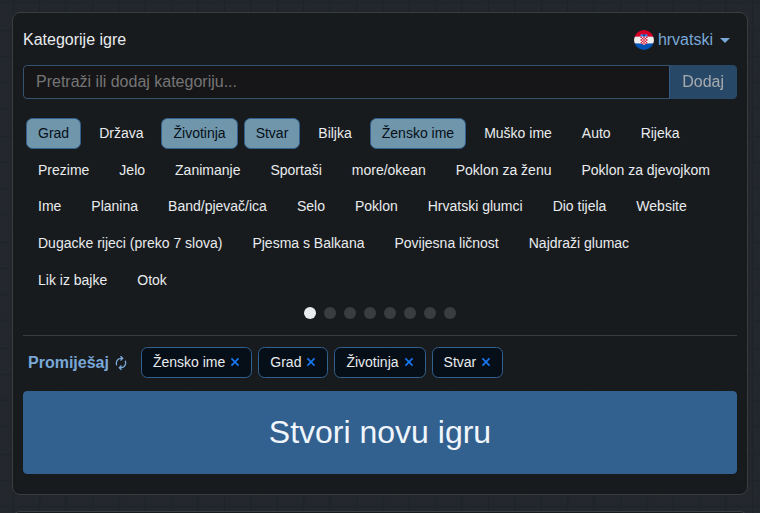760x513 pixels.
Task: Click the Croatian flag icon
Action: (x=644, y=40)
